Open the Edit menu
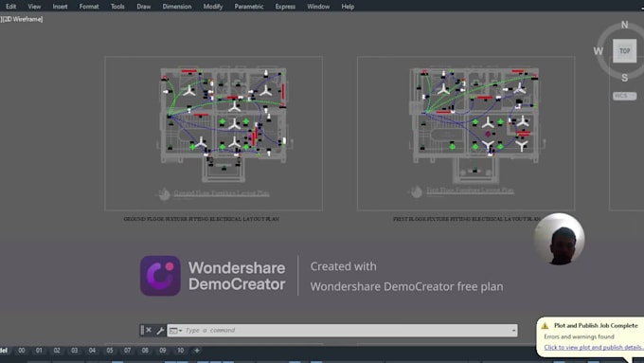The image size is (644, 363). [x=10, y=7]
